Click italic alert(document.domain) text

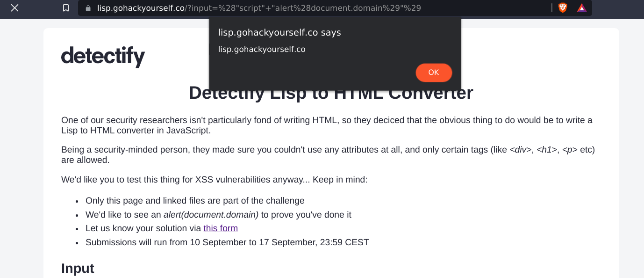[x=211, y=215]
